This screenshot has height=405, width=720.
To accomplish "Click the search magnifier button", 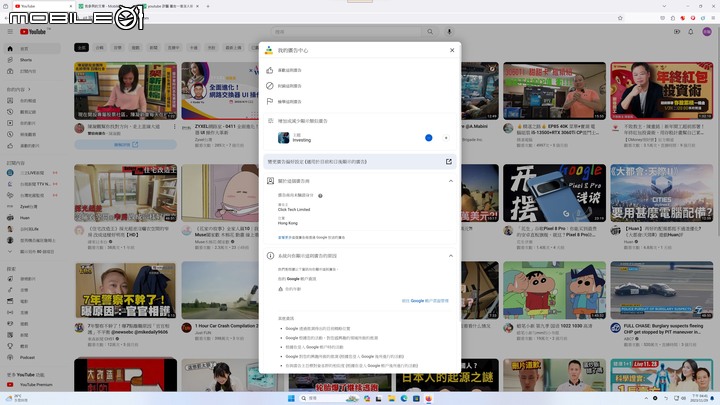I will (430, 32).
